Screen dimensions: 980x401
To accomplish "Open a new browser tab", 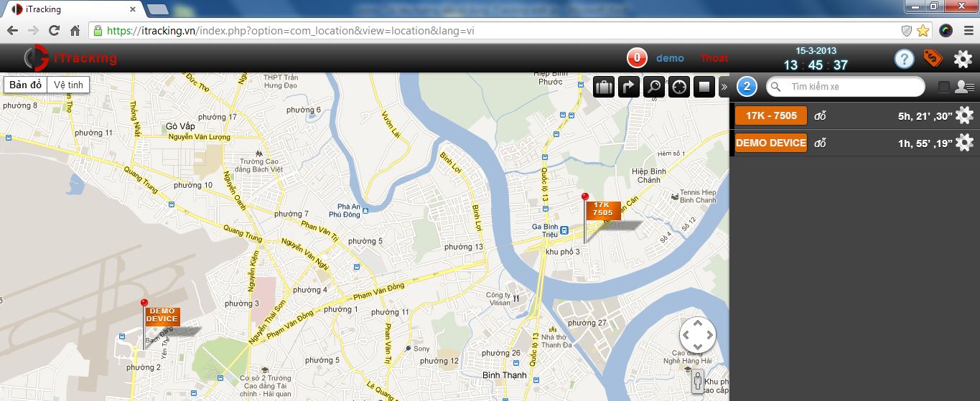I will [x=158, y=9].
